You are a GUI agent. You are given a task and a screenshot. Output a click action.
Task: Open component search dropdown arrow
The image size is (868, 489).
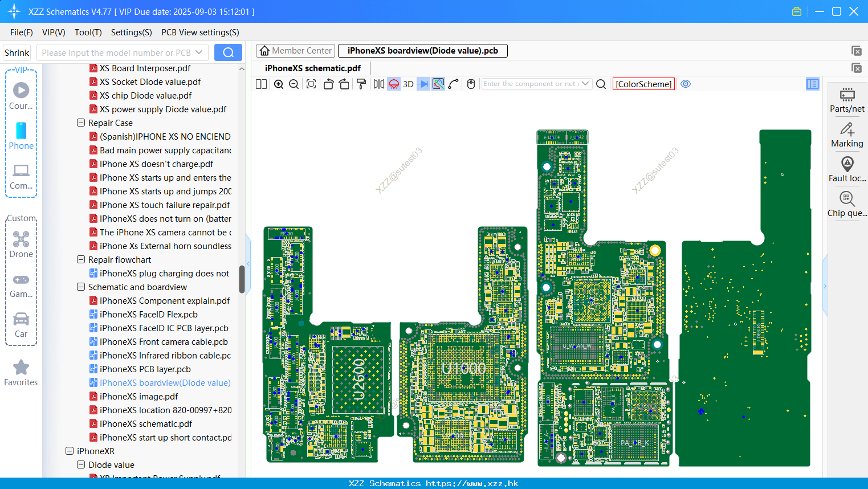(x=585, y=84)
